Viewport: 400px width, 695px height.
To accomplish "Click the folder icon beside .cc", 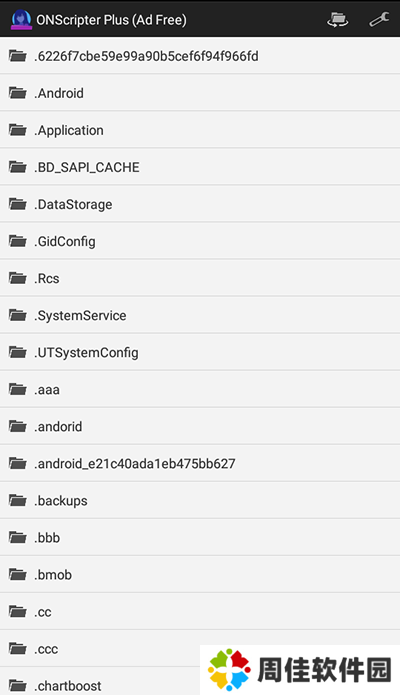I will click(18, 612).
